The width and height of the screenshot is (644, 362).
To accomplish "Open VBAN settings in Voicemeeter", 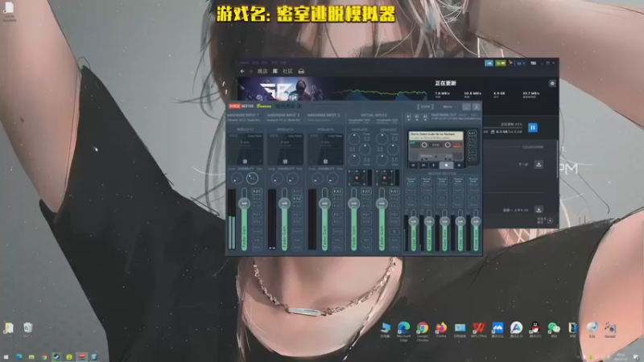I will click(x=425, y=107).
